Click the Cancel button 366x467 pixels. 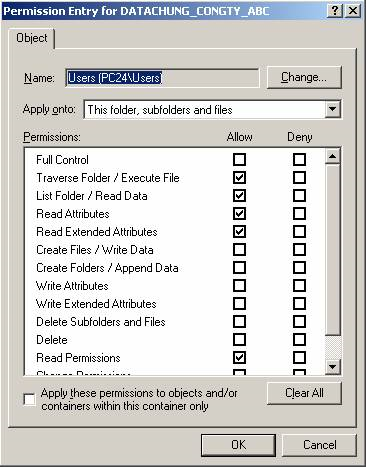pos(319,445)
